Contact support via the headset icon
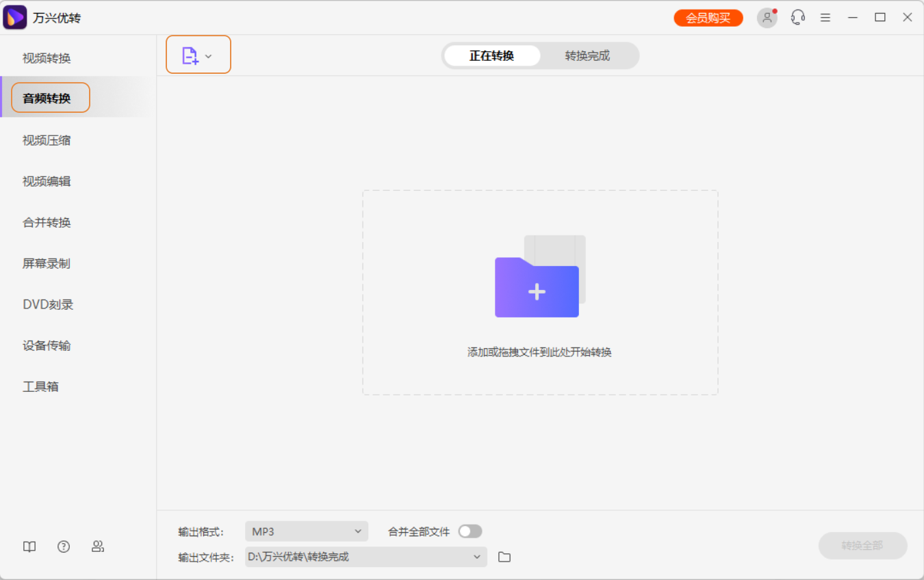 [x=797, y=17]
